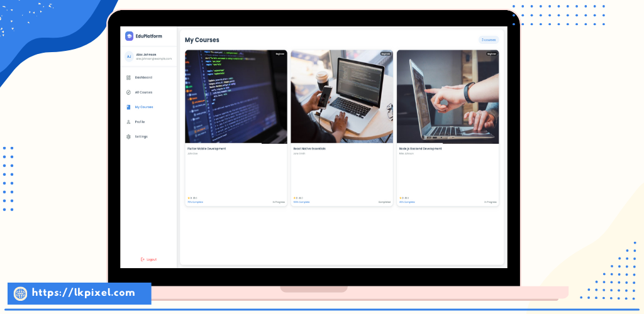Click 'In Progress' status on Flutter card
644x314 pixels.
[279, 202]
